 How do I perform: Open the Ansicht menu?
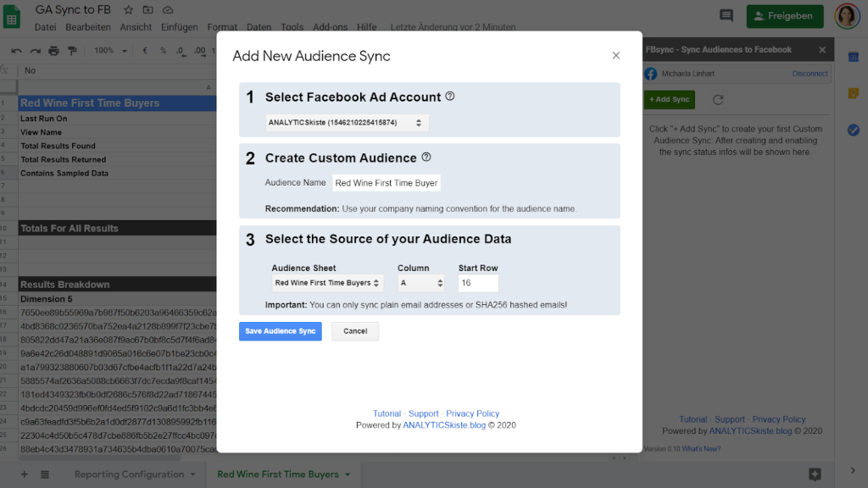pos(136,27)
